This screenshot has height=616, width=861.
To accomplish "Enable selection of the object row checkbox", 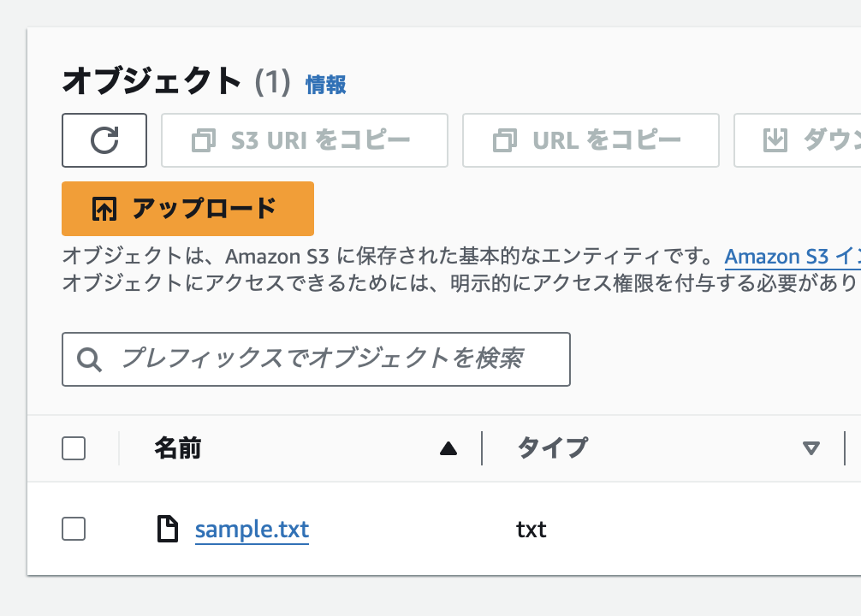I will click(x=73, y=528).
